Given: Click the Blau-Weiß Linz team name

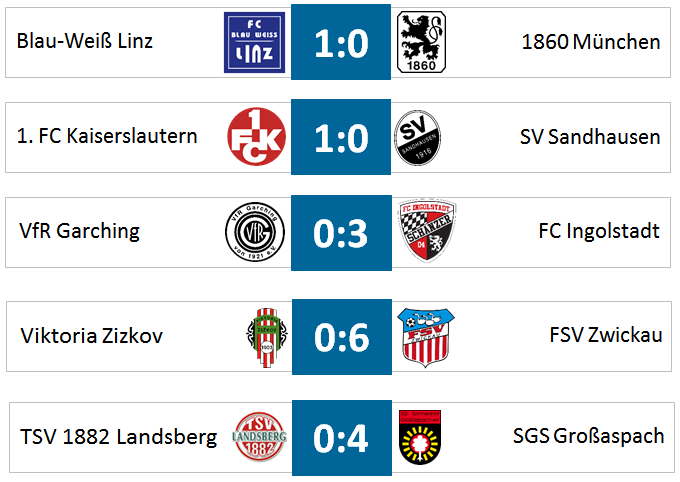Looking at the screenshot, I should point(85,41).
